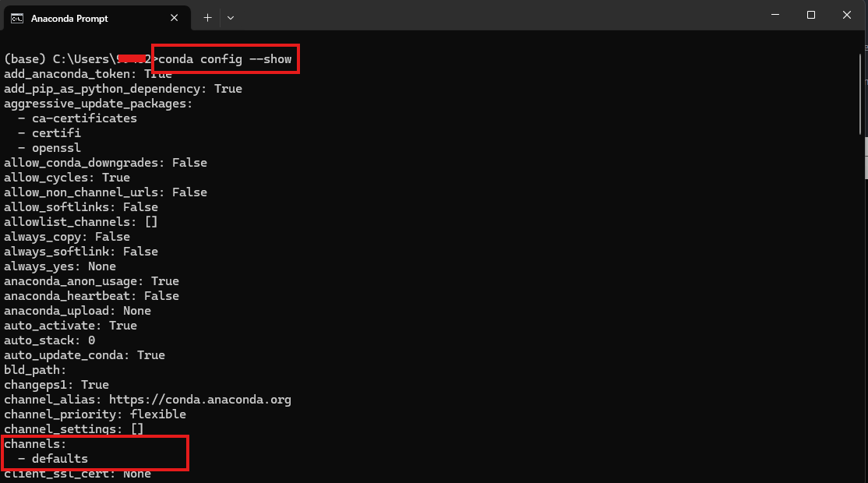Click the Anaconda Prompt tab icon
868x483 pixels.
pyautogui.click(x=17, y=18)
